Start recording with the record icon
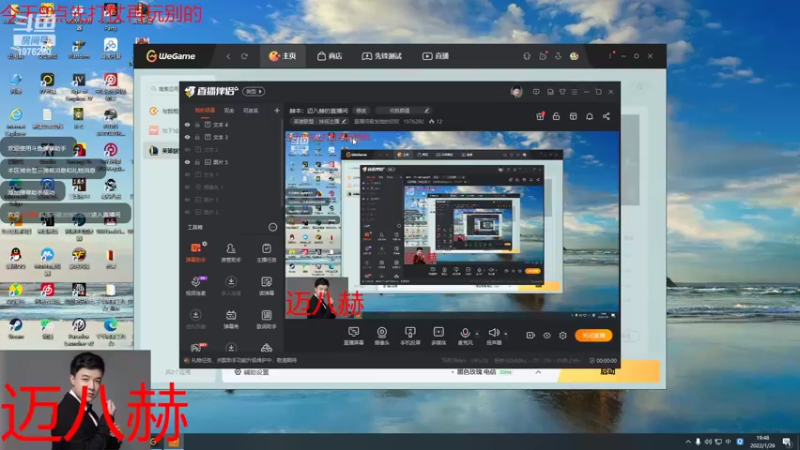This screenshot has height=450, width=800. (x=530, y=335)
